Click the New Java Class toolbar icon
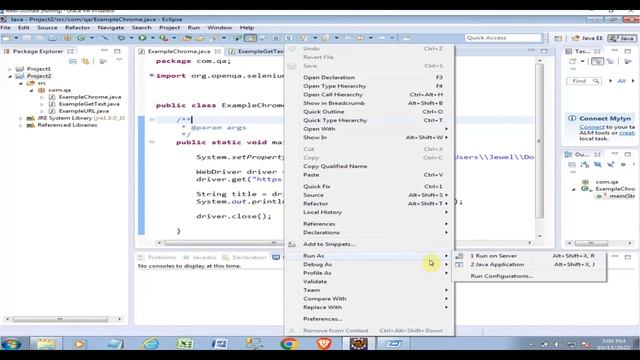The image size is (640, 360). tap(81, 38)
